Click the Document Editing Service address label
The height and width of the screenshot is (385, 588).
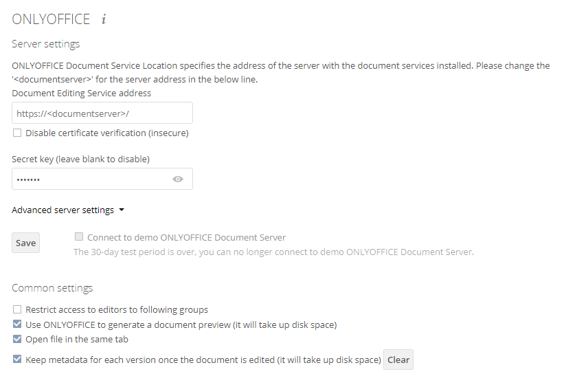tap(81, 93)
